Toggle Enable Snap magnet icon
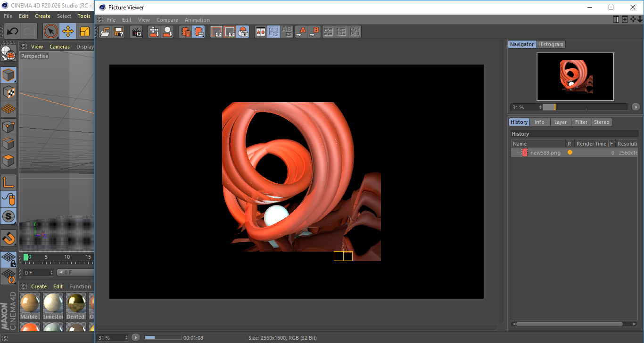The height and width of the screenshot is (343, 644). (x=8, y=238)
